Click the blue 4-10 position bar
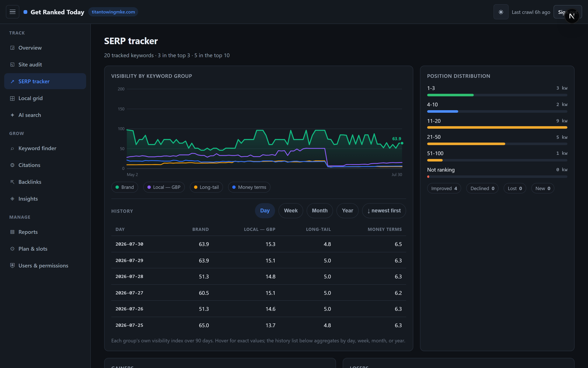The width and height of the screenshot is (588, 368). pyautogui.click(x=442, y=111)
